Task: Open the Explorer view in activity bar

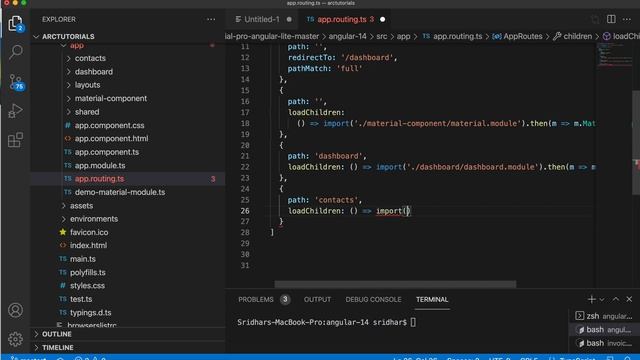Action: point(16,24)
